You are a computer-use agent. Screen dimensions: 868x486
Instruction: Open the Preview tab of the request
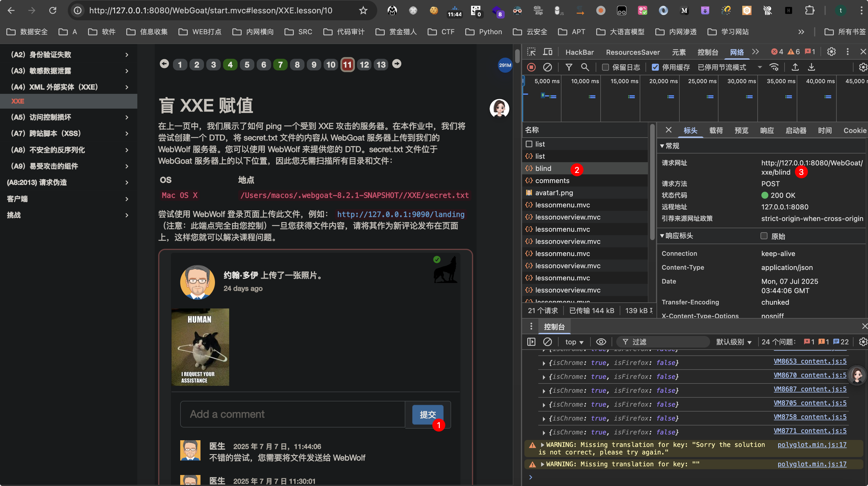pos(741,130)
